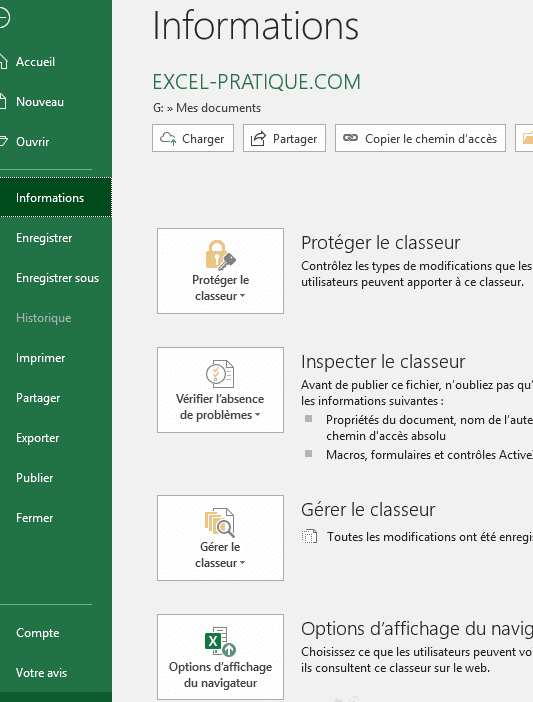Click the Accueil home icon
This screenshot has width=533, height=702.
(4, 62)
